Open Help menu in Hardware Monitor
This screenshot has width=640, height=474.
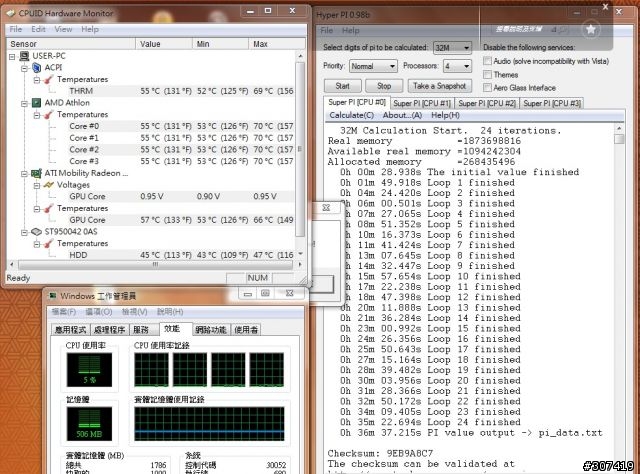coord(90,29)
